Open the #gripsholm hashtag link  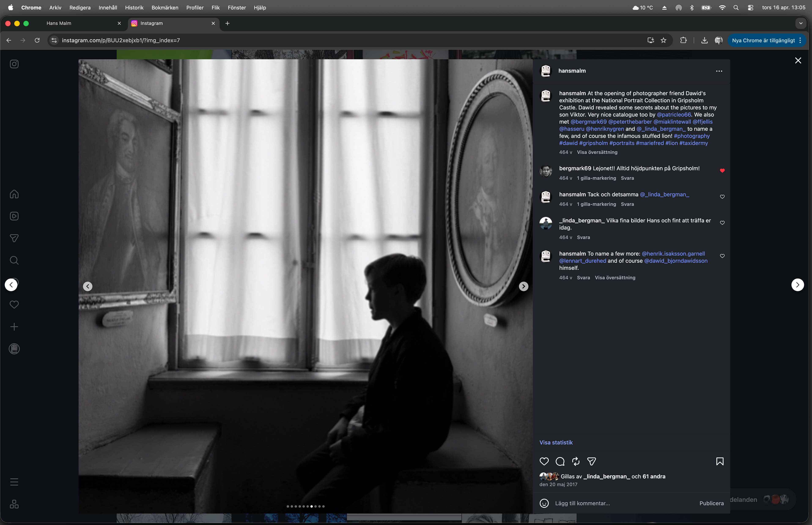593,143
